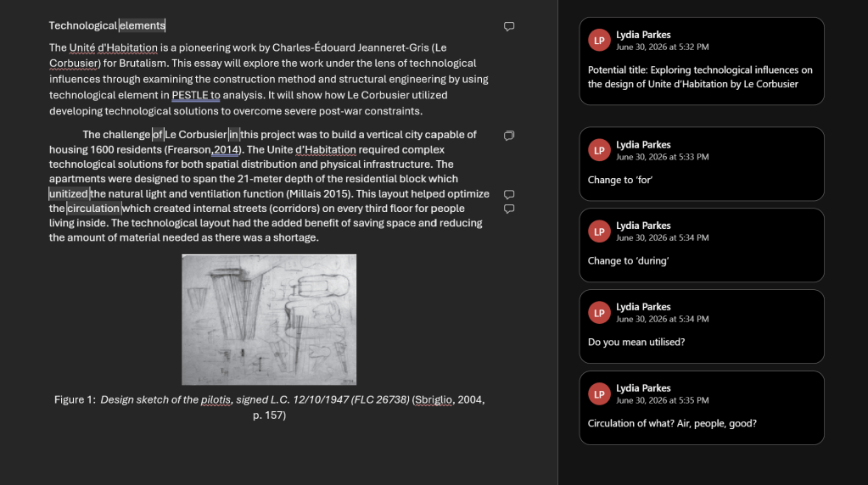Click timestamp 'June 30, 2026 at 5:32 PM'

(662, 47)
